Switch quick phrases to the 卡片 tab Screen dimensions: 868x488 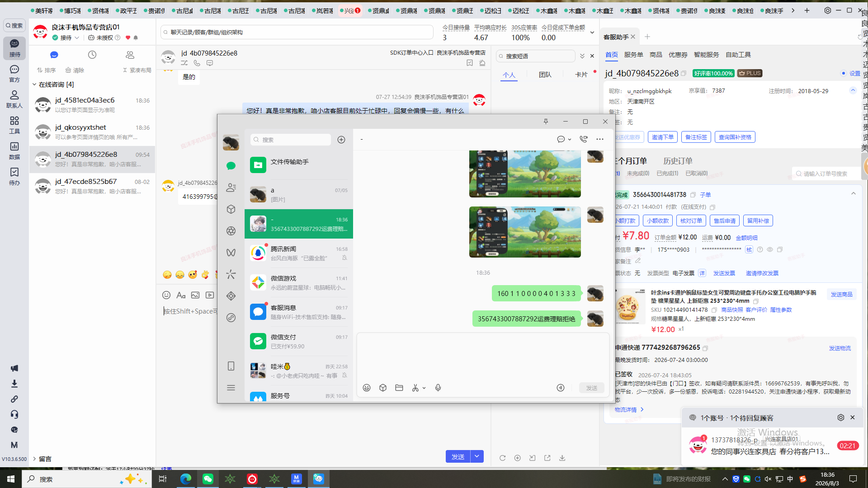[x=581, y=75]
